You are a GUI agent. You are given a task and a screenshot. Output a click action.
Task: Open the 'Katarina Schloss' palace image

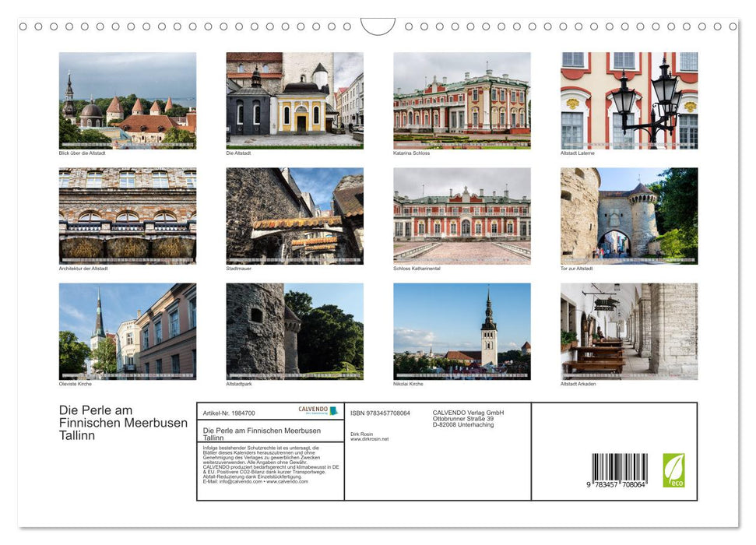tap(461, 100)
